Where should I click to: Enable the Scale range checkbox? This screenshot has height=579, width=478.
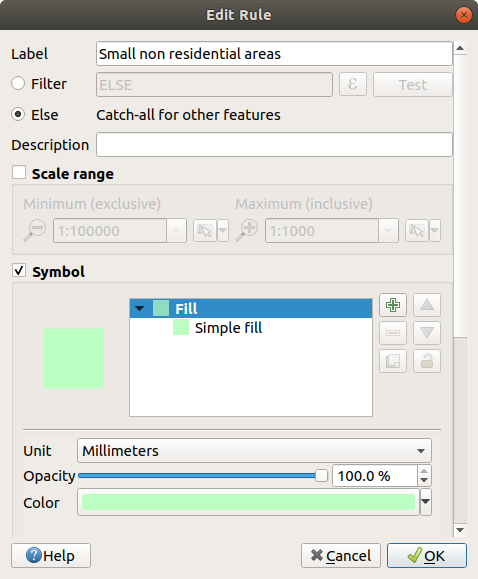[19, 172]
